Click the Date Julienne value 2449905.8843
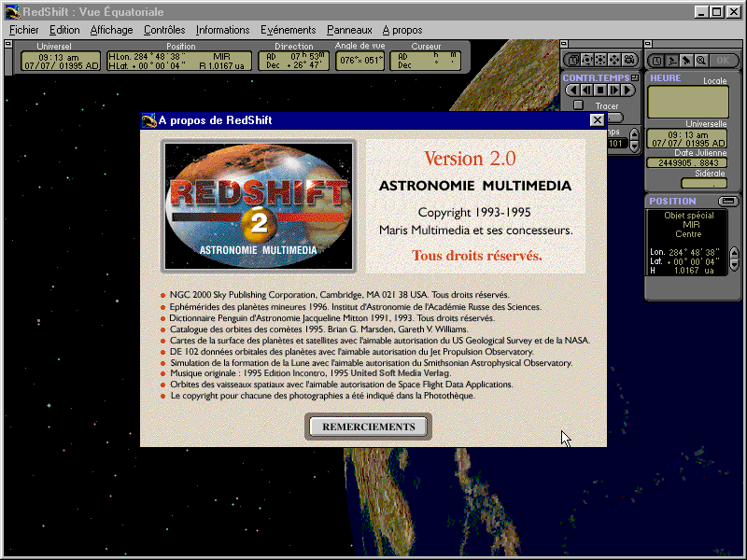747x560 pixels. pyautogui.click(x=687, y=162)
